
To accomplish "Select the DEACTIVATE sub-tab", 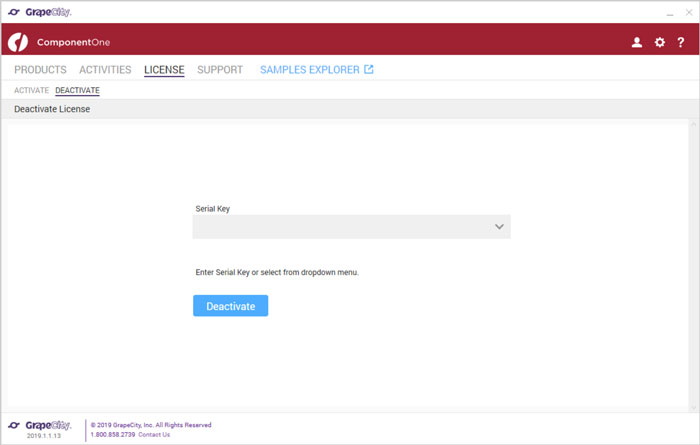I will (77, 90).
